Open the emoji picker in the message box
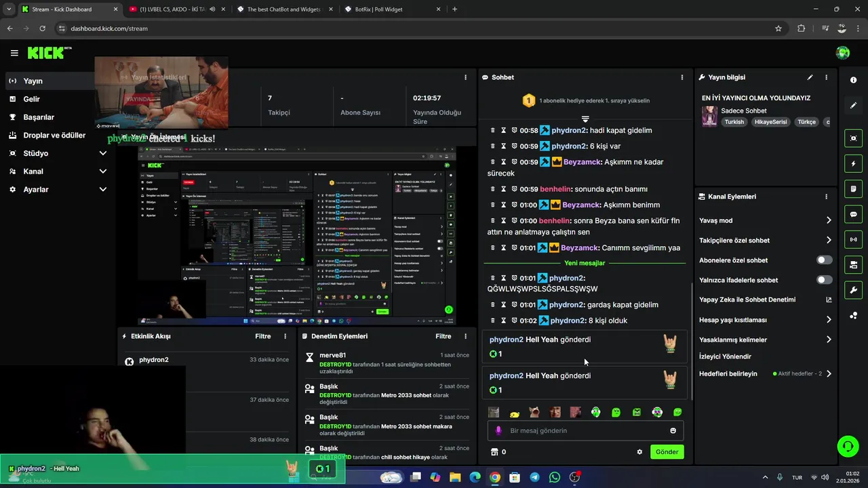868x488 pixels. pyautogui.click(x=673, y=430)
